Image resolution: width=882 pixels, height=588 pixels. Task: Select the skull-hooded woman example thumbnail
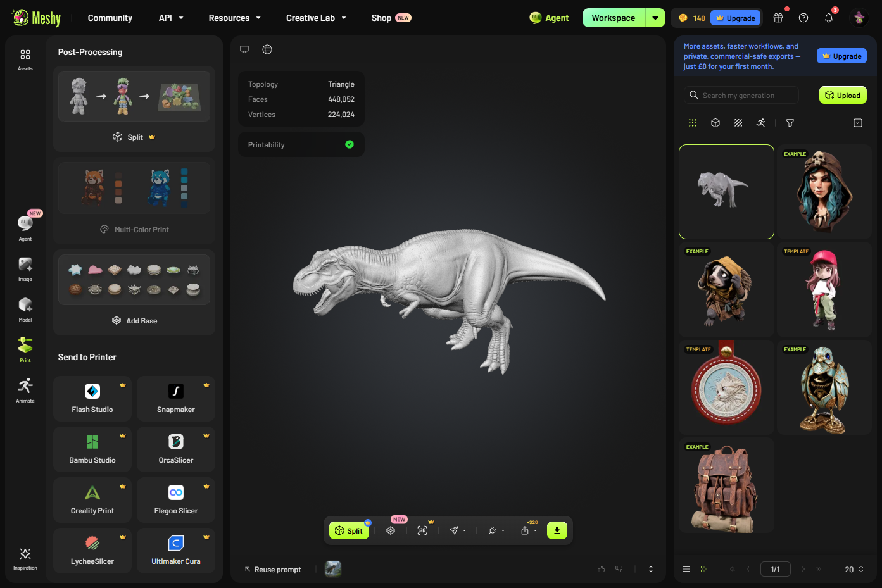[x=824, y=192]
